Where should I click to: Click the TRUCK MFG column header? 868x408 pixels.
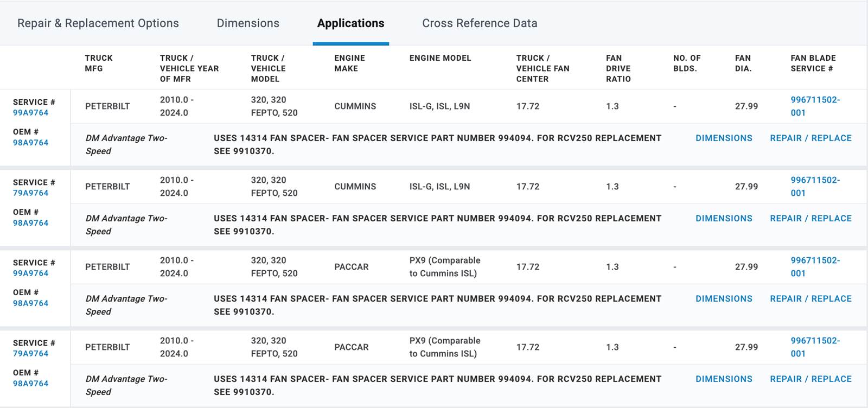pos(99,63)
